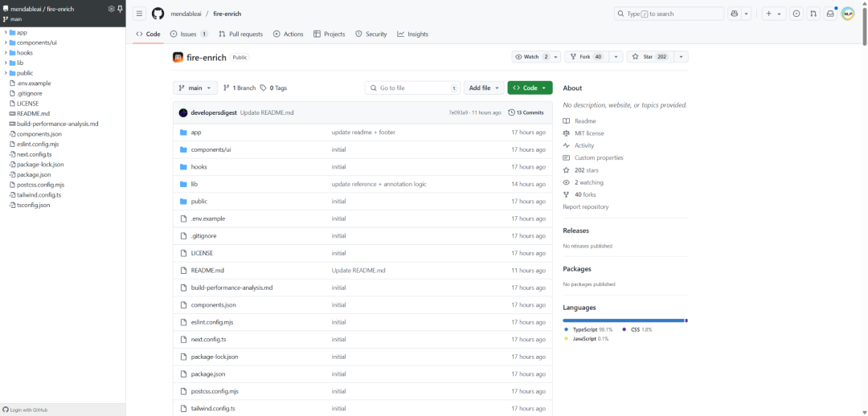This screenshot has width=868, height=416.
Task: Switch to the Code tab
Action: tap(149, 35)
